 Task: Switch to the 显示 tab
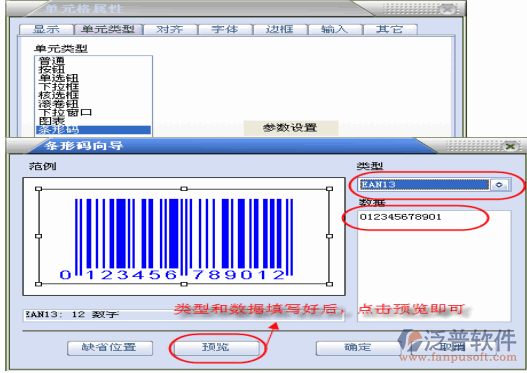tap(46, 29)
